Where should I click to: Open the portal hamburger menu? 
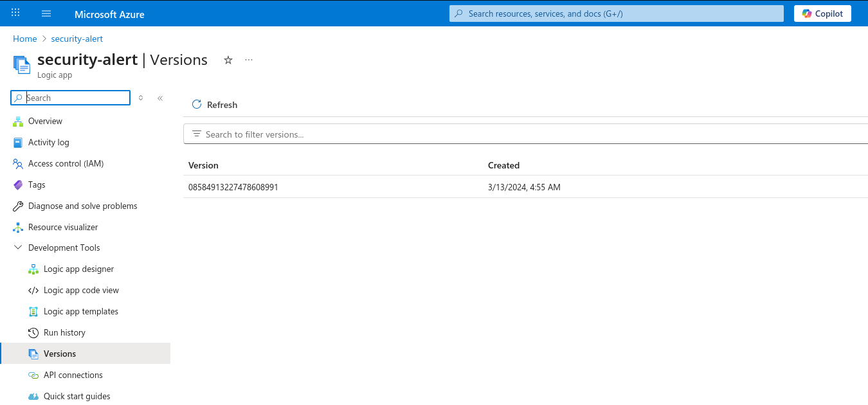(x=46, y=14)
